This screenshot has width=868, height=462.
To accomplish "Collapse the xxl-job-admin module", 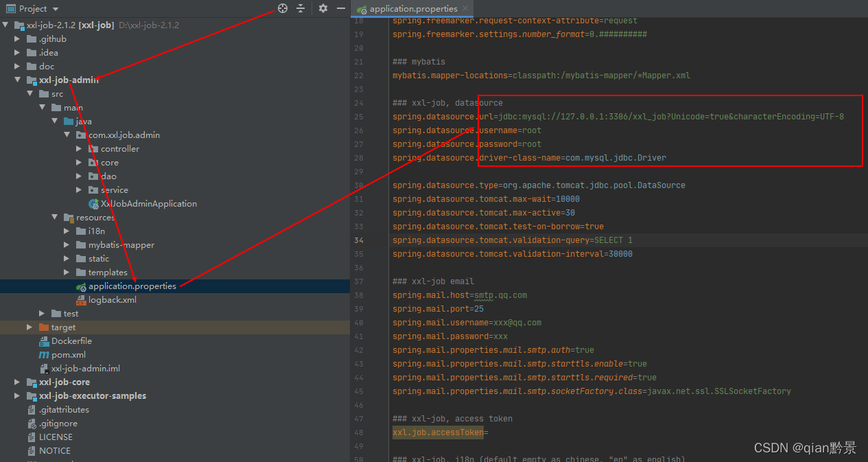I will pyautogui.click(x=18, y=80).
